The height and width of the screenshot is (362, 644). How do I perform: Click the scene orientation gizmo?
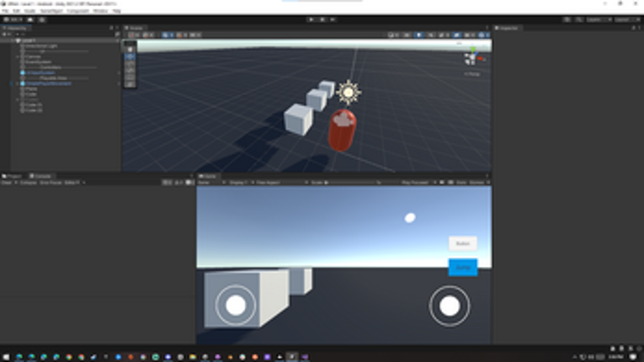point(474,58)
